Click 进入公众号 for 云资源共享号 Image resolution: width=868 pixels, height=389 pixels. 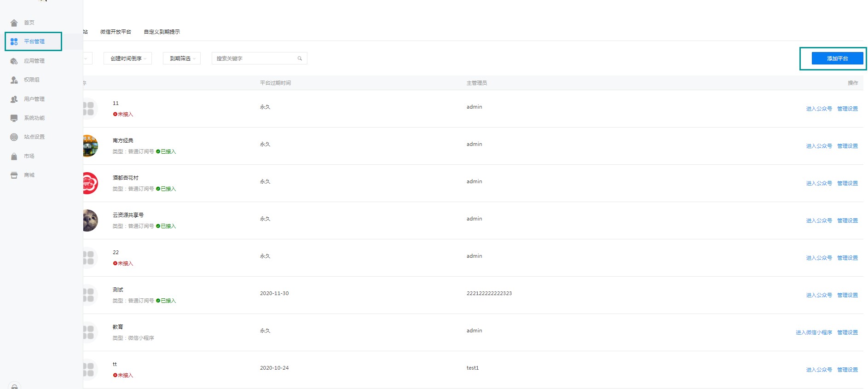point(819,221)
